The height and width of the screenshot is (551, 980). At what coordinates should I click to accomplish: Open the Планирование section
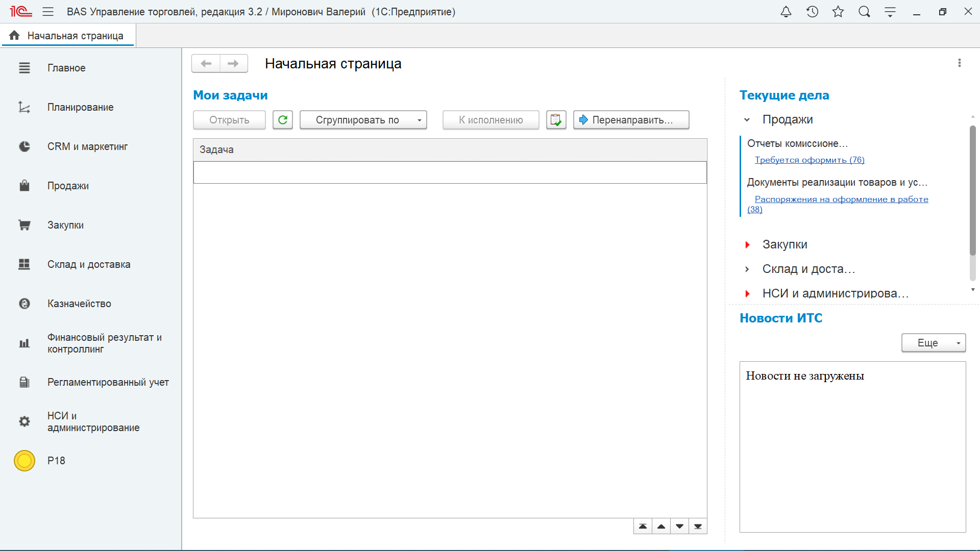pyautogui.click(x=81, y=107)
